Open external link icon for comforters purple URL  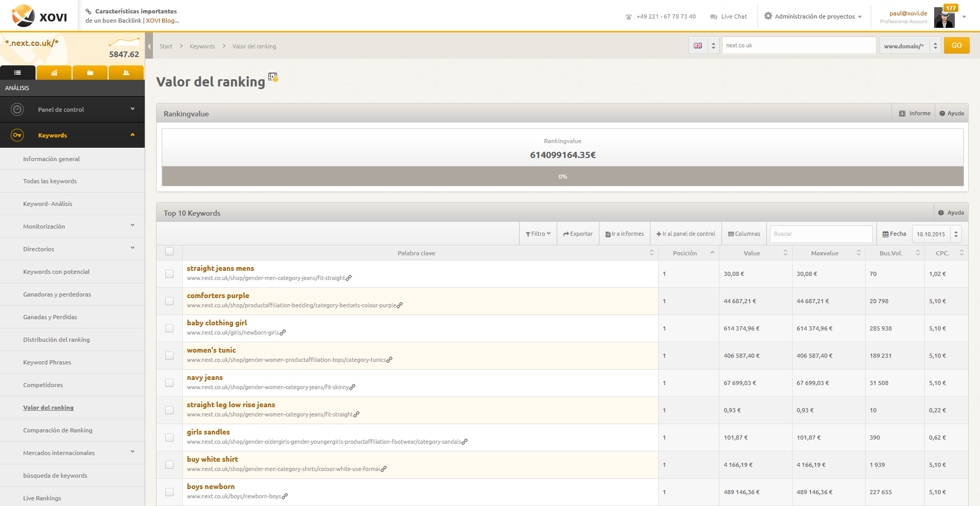[x=400, y=305]
